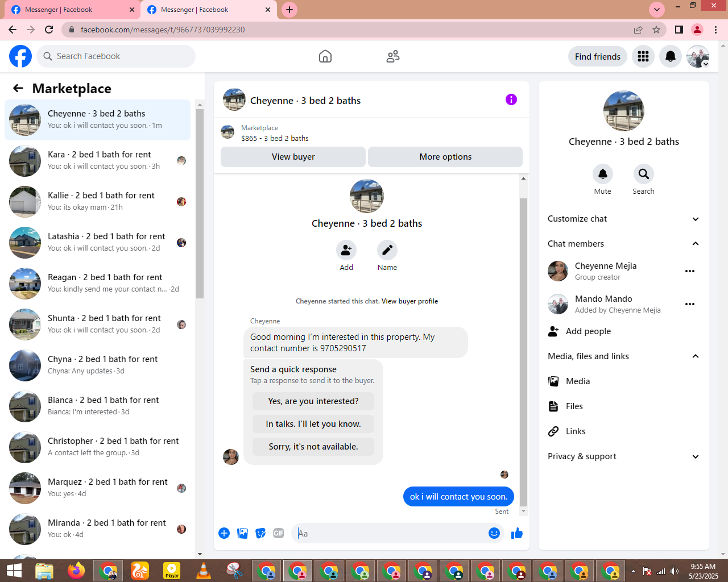This screenshot has height=582, width=728.
Task: Select the second Messenger tab
Action: (208, 10)
